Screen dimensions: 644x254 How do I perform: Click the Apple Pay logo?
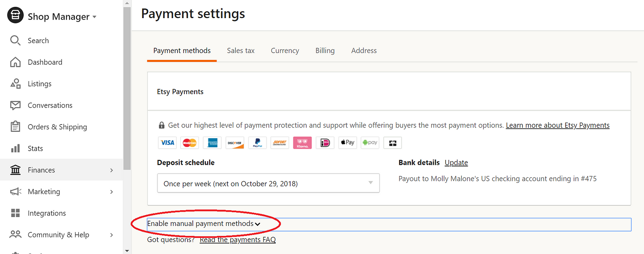coord(347,143)
